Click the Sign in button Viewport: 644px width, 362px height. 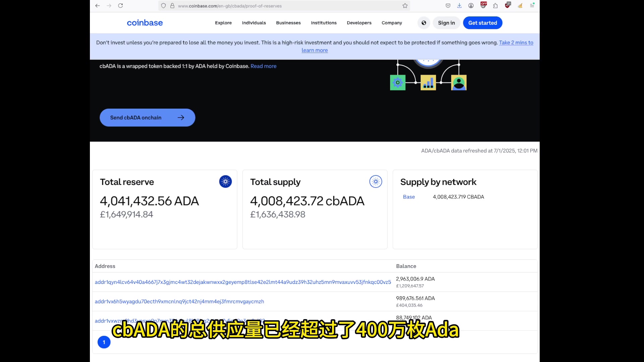point(446,23)
